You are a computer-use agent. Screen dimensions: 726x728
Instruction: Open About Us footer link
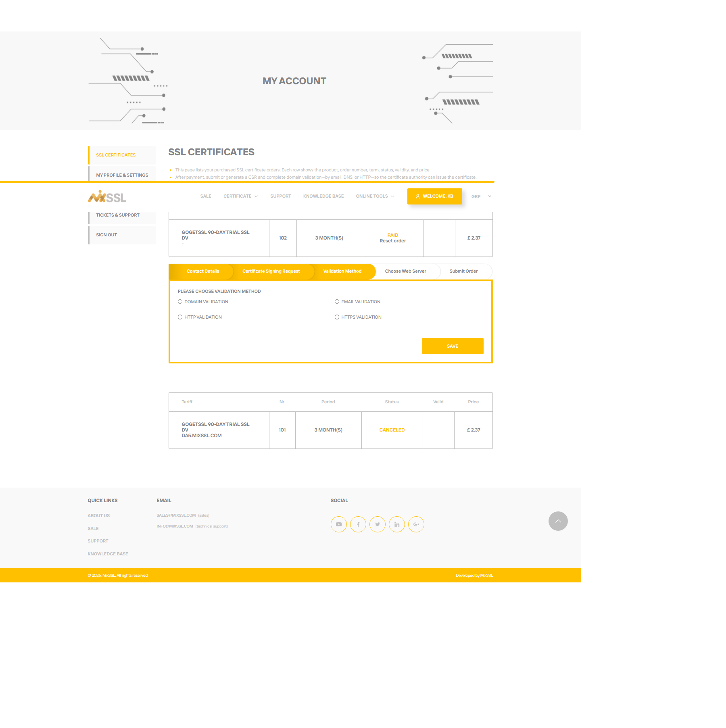click(99, 516)
